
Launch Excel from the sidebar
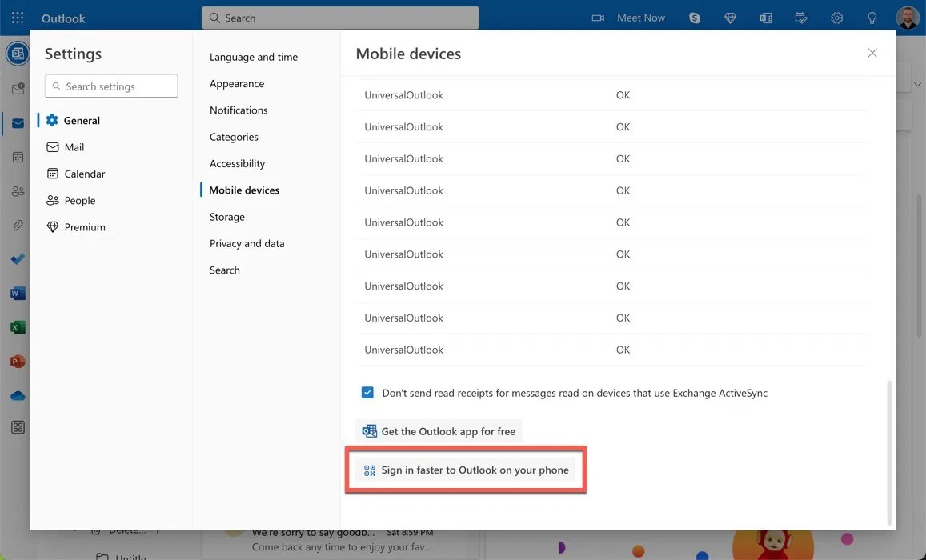click(x=18, y=326)
